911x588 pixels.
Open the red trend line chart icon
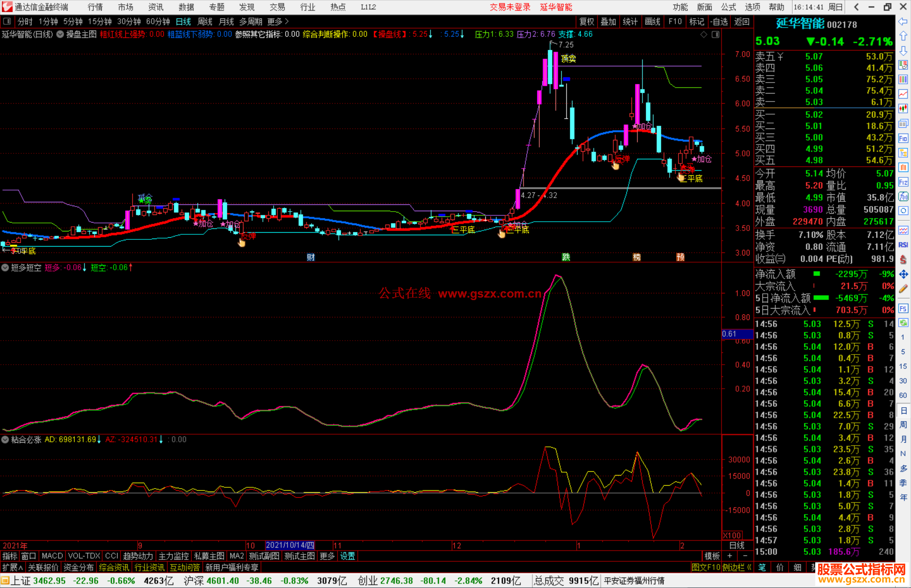pyautogui.click(x=903, y=94)
